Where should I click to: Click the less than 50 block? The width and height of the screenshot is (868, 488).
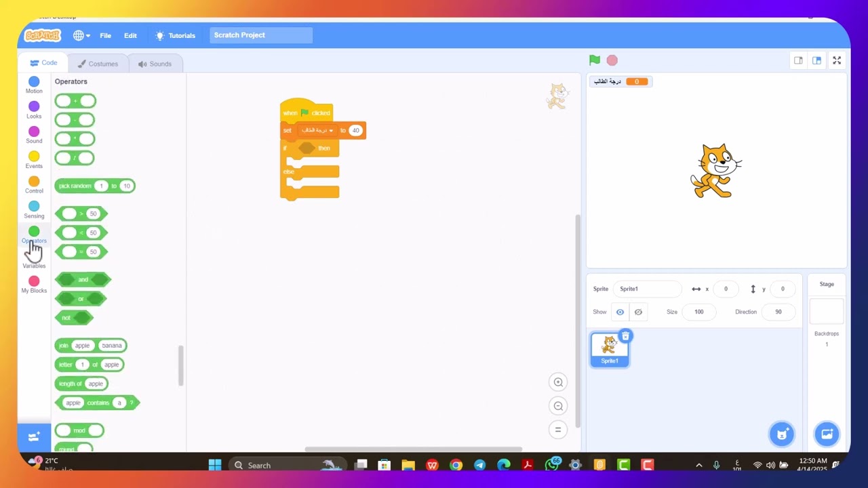tap(81, 232)
